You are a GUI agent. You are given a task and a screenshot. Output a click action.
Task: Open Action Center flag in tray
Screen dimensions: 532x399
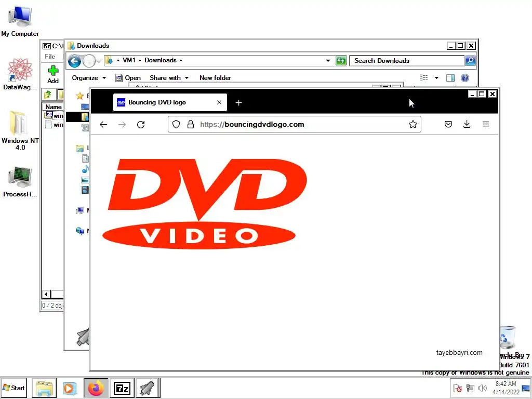pyautogui.click(x=457, y=388)
